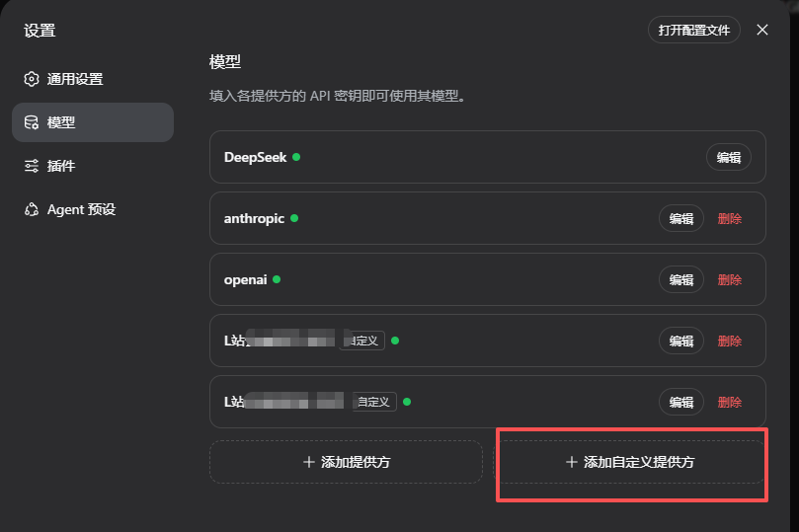
Task: Click green status dot next to anthropic
Action: [294, 218]
